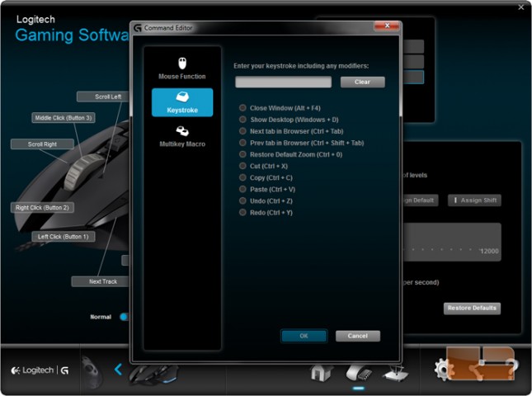The width and height of the screenshot is (532, 396).
Task: Choose Show Desktop (Windows + D) option
Action: pyautogui.click(x=289, y=120)
